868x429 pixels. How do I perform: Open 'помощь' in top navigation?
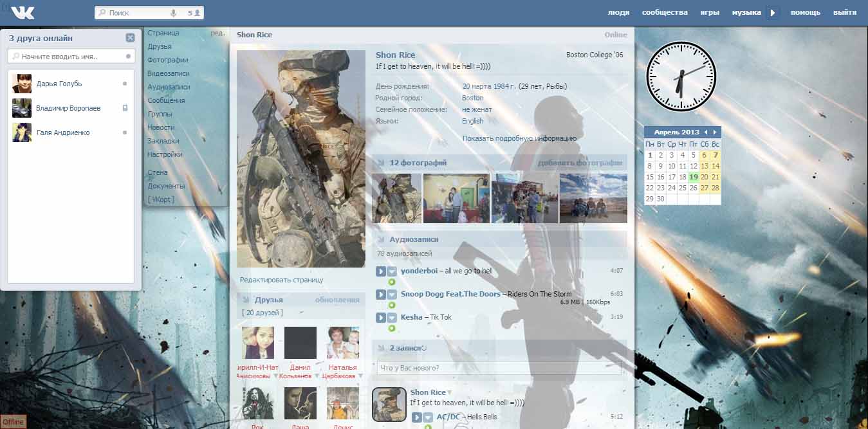[806, 12]
